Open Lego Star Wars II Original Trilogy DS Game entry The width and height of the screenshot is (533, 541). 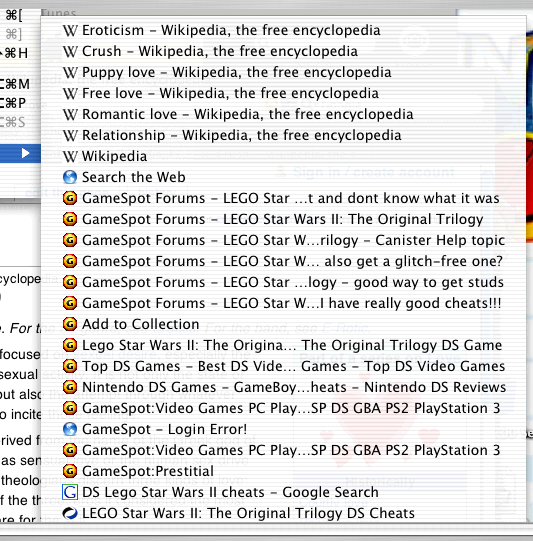click(x=284, y=345)
